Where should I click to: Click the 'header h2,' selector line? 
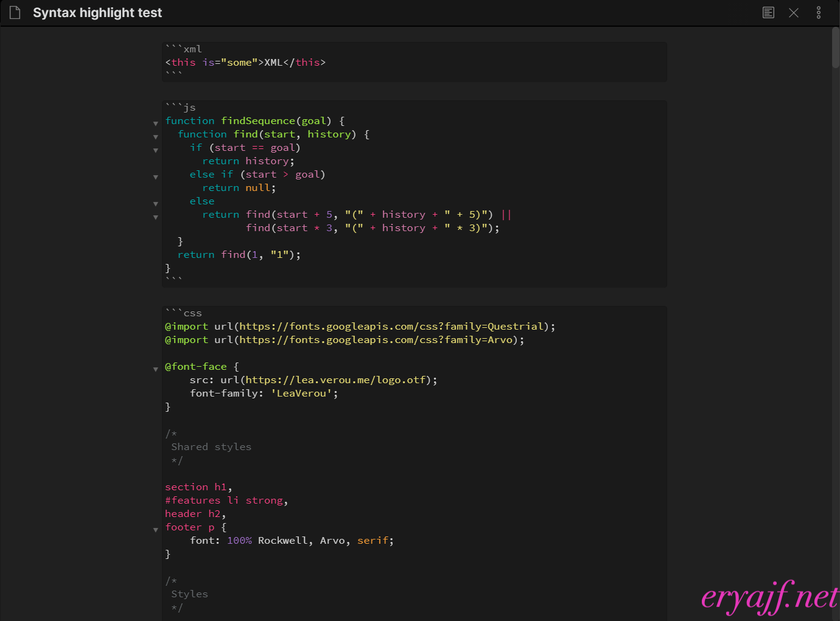(196, 514)
